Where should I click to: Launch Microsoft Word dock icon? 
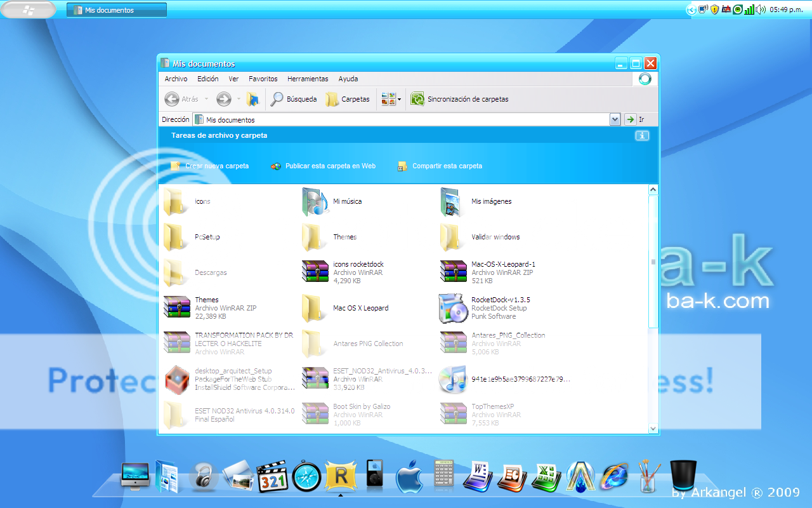(478, 477)
